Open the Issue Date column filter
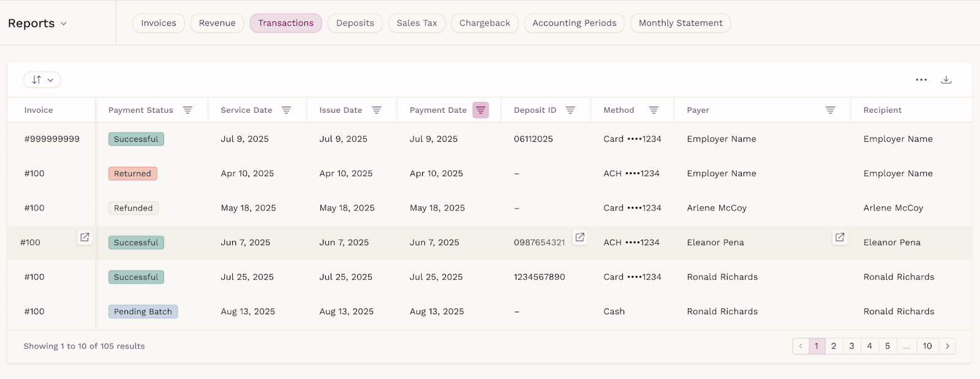The height and width of the screenshot is (379, 980). click(x=376, y=110)
